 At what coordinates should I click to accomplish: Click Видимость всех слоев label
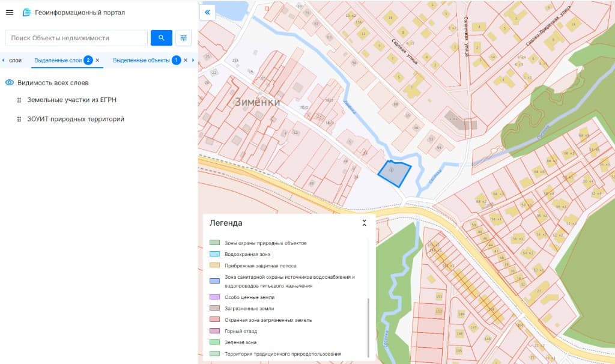(53, 83)
